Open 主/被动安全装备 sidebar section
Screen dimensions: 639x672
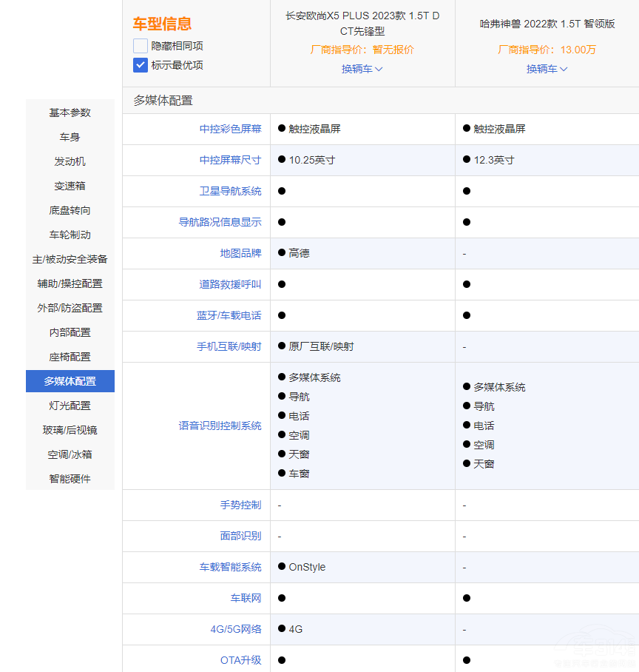[x=70, y=259]
